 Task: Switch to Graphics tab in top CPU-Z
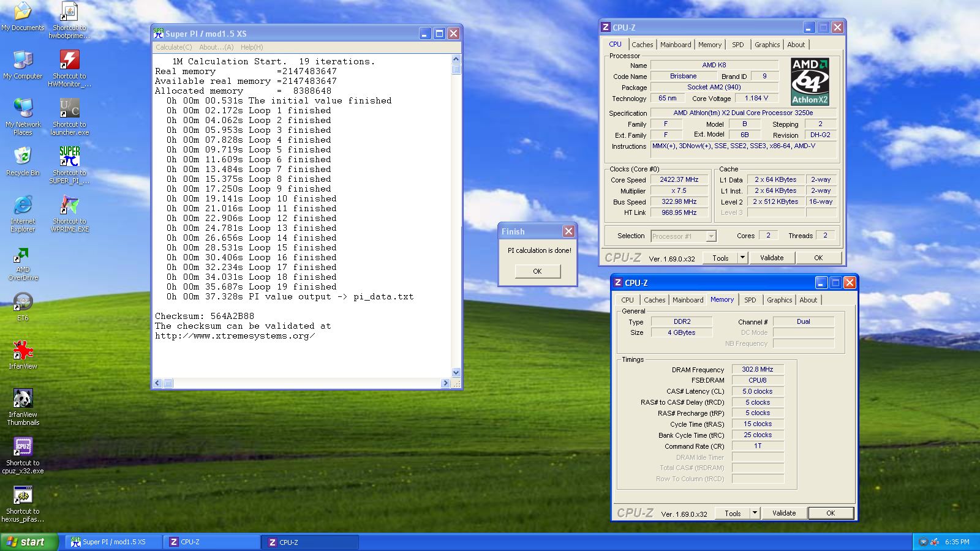click(x=767, y=45)
